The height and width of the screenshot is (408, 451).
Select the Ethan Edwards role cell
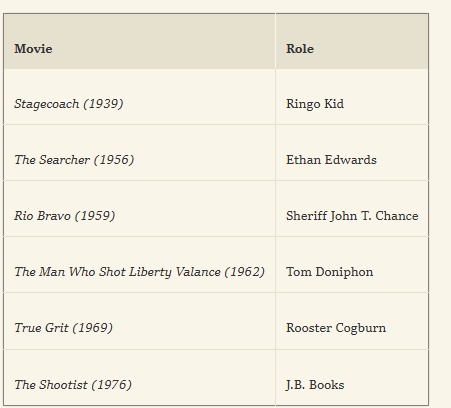coord(352,153)
